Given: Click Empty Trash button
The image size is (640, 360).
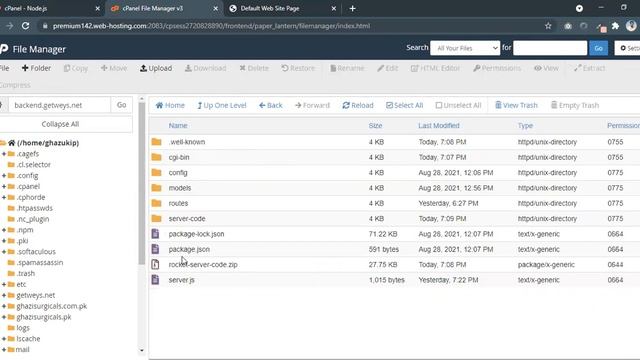Looking at the screenshot, I should [x=575, y=105].
